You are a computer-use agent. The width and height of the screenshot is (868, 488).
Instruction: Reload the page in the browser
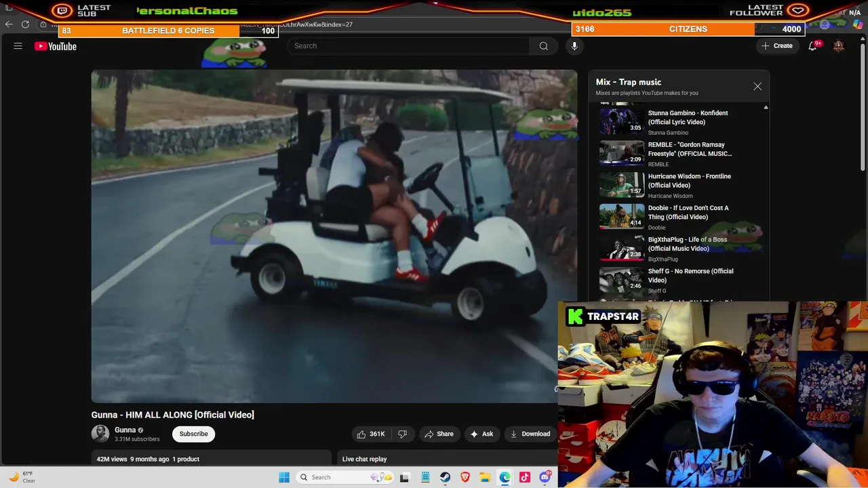point(25,24)
